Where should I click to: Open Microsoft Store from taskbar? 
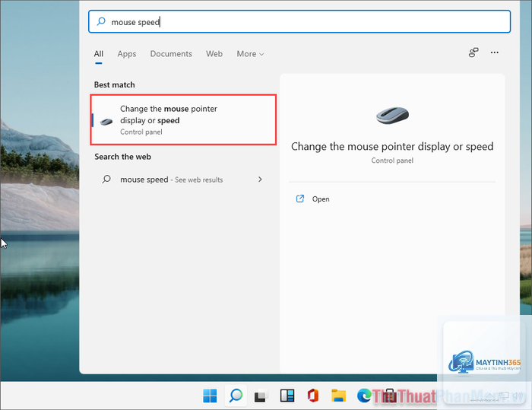click(389, 396)
